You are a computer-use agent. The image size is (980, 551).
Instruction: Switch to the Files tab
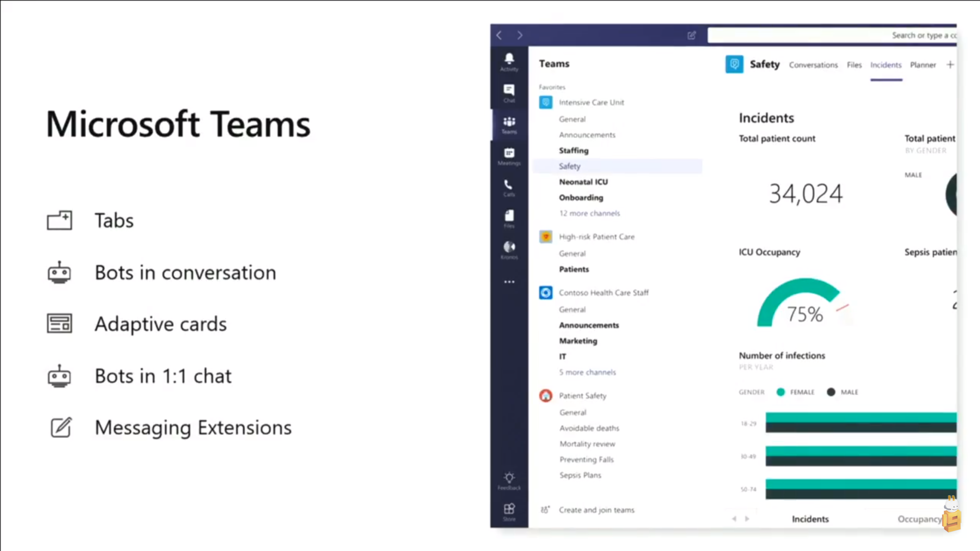[854, 65]
